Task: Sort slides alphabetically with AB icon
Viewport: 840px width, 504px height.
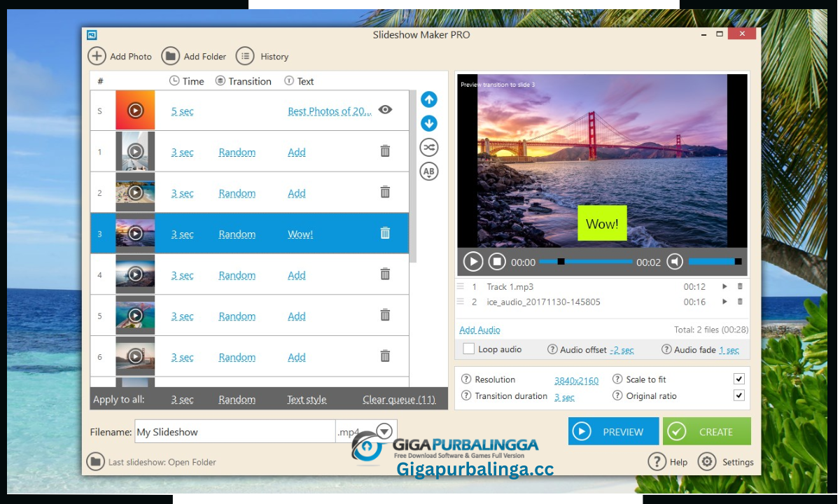Action: 429,171
